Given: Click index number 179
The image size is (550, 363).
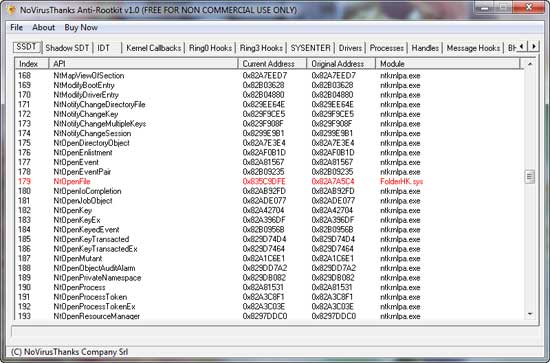Looking at the screenshot, I should tap(24, 181).
